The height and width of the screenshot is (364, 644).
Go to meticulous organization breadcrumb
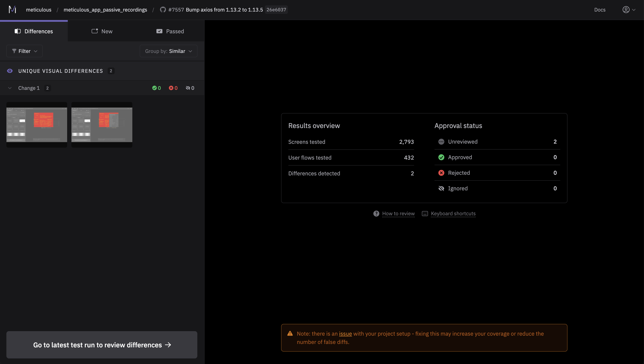pos(39,10)
